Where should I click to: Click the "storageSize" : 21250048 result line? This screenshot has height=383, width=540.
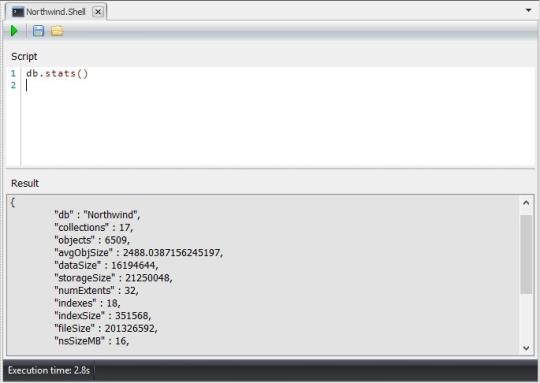pos(113,278)
